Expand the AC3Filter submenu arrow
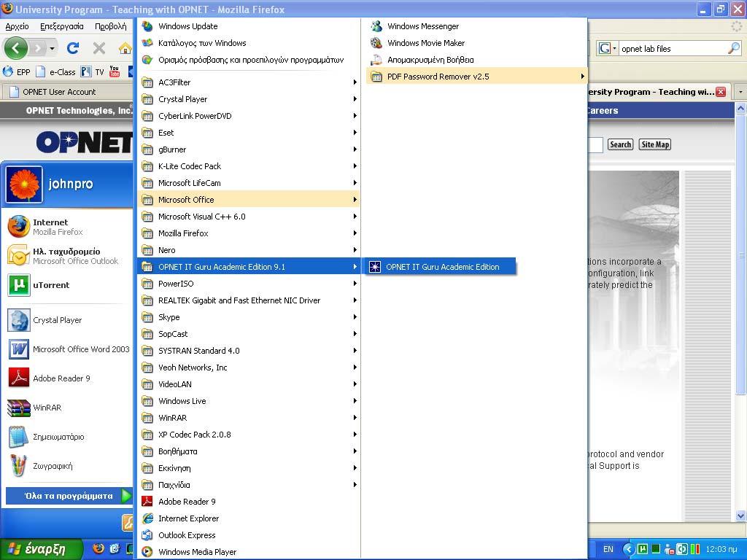This screenshot has height=560, width=747. pyautogui.click(x=355, y=82)
